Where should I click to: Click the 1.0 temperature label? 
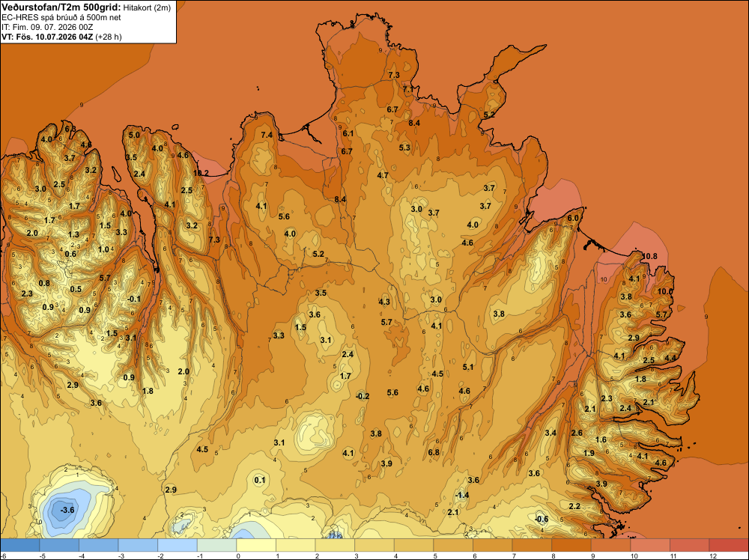click(x=103, y=249)
